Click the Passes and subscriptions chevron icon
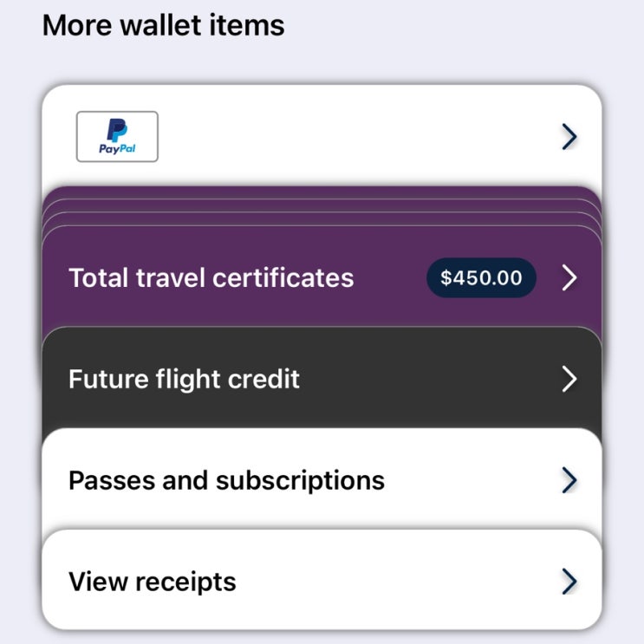This screenshot has height=644, width=644. (569, 479)
